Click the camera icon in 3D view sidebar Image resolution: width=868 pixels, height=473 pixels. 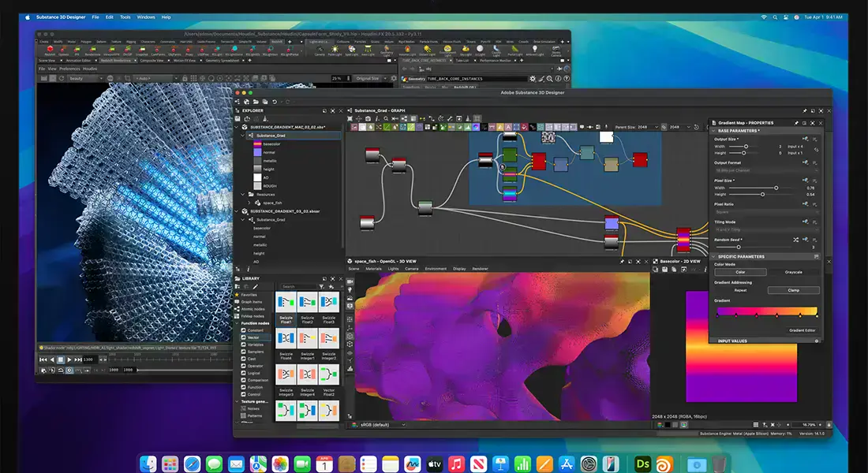click(350, 281)
